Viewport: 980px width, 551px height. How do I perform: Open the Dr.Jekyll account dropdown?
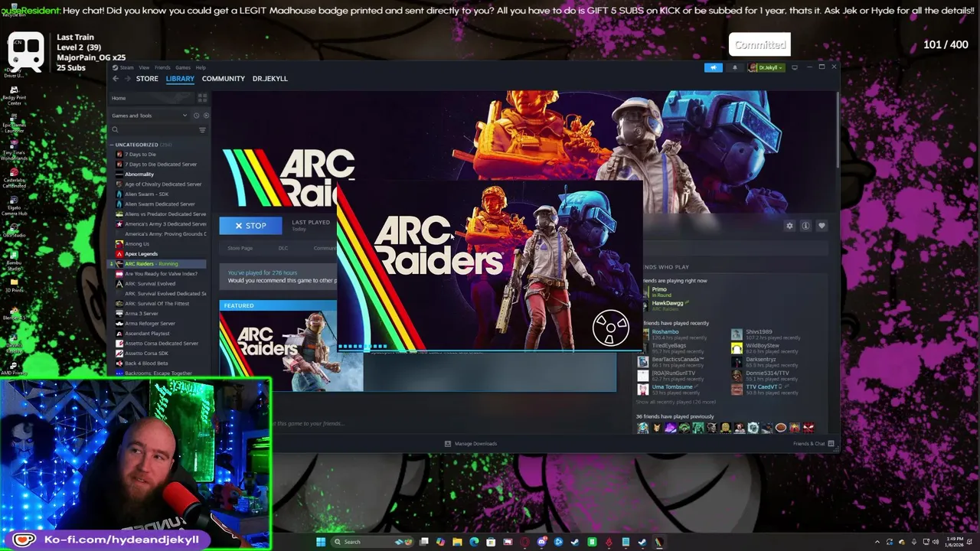point(766,67)
